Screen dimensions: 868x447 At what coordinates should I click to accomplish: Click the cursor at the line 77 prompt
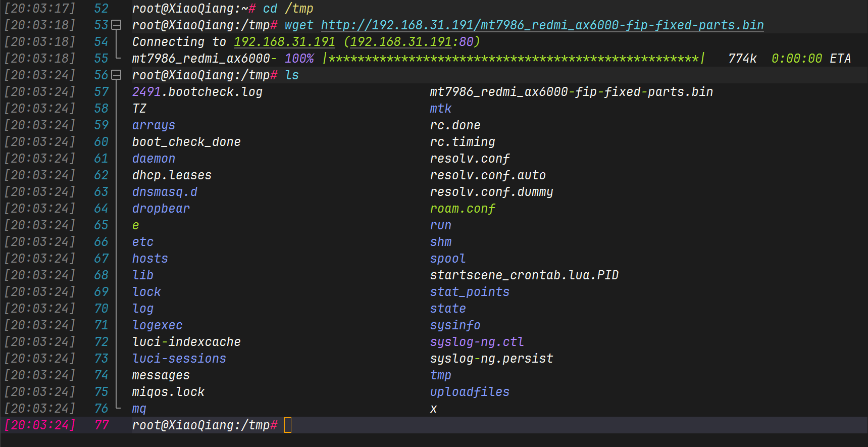tap(288, 425)
